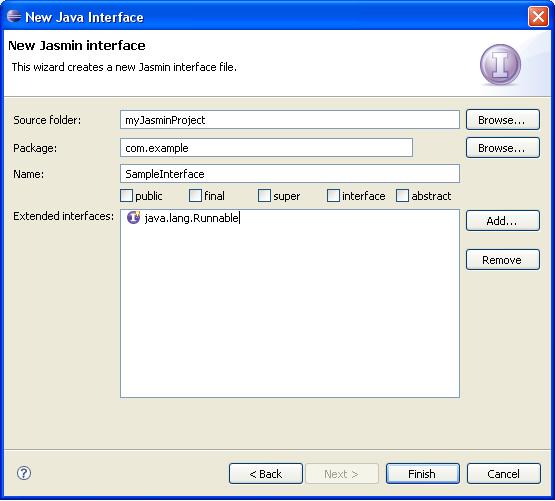Image resolution: width=555 pixels, height=501 pixels.
Task: Click the interface icon beside java.lang.Runnable
Action: 133,217
